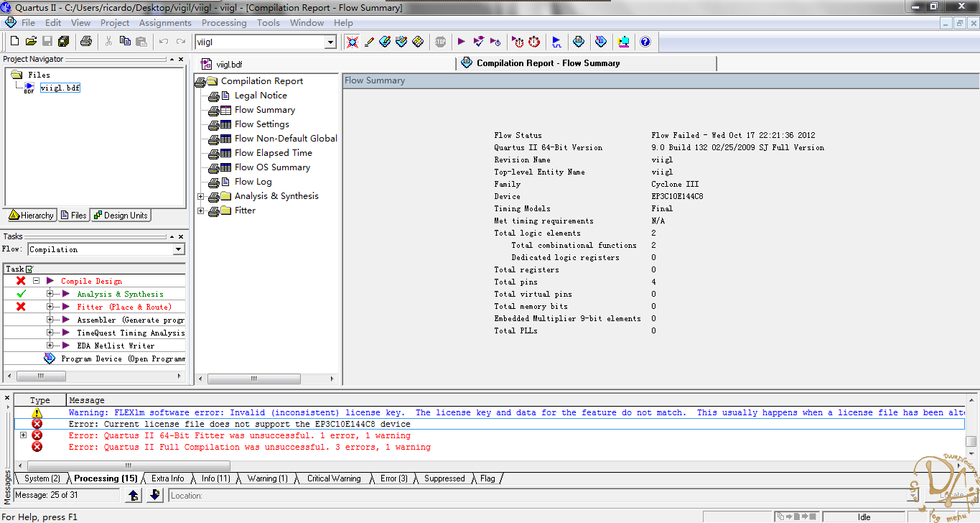Select the Critical Warning messages tab

pos(334,478)
